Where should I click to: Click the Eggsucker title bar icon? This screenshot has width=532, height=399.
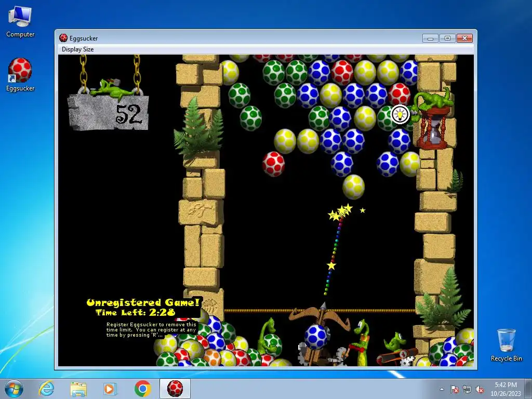click(x=63, y=38)
